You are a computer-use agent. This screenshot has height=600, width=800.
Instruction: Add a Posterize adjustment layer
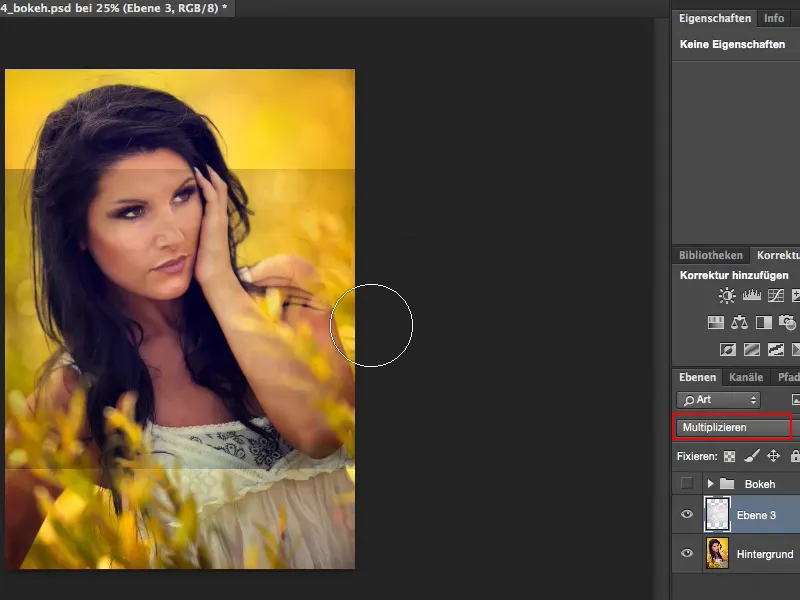pyautogui.click(x=752, y=349)
